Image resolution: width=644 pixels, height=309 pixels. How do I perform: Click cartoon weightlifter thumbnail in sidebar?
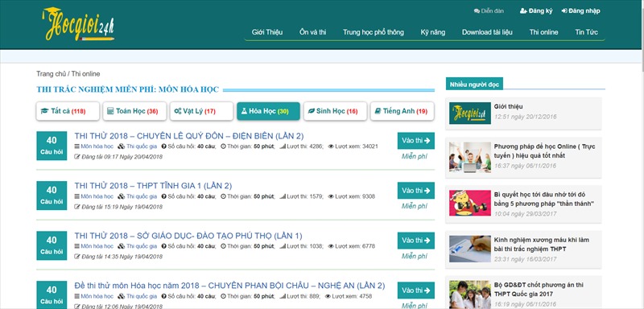[470, 203]
